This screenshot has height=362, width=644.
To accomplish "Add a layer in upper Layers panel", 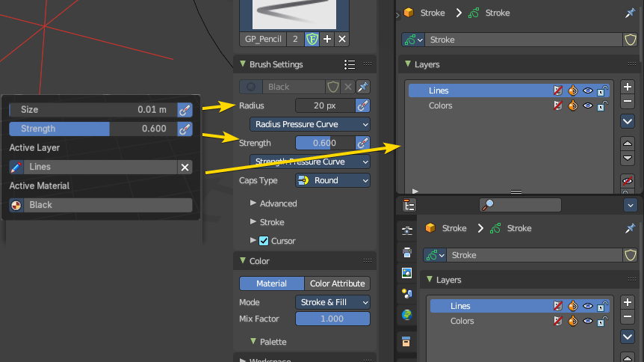I will click(x=628, y=87).
